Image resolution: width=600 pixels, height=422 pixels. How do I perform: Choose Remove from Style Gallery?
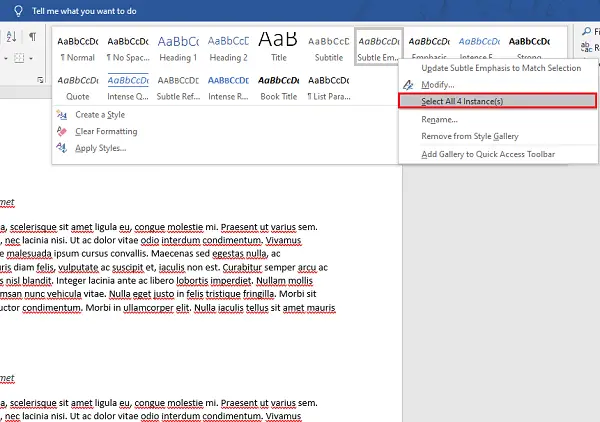point(470,136)
